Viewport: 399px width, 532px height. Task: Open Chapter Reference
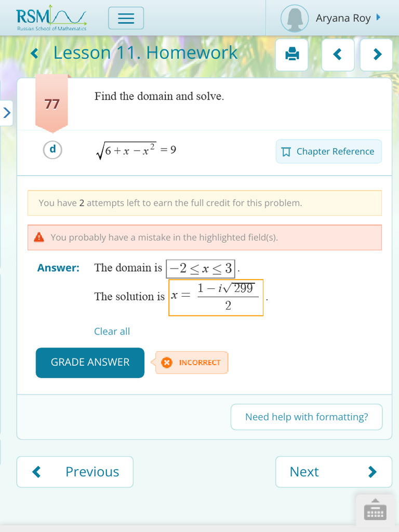[328, 151]
